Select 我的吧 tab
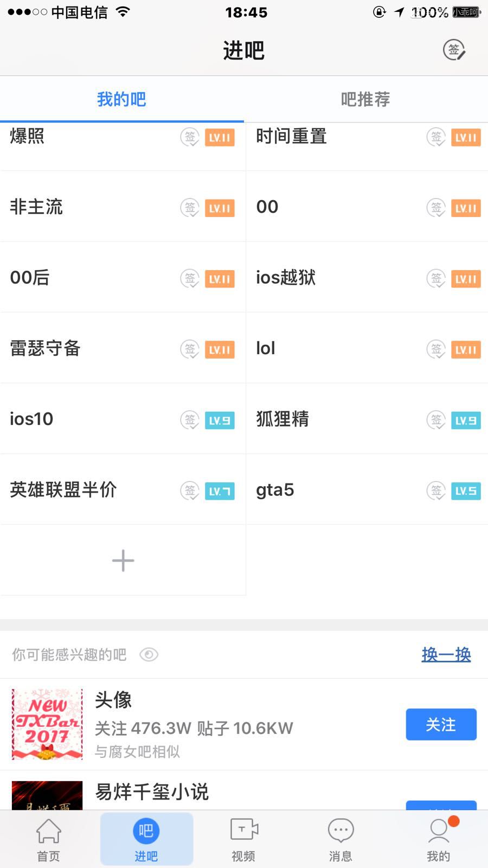Screen dimensions: 488x868 click(x=121, y=99)
